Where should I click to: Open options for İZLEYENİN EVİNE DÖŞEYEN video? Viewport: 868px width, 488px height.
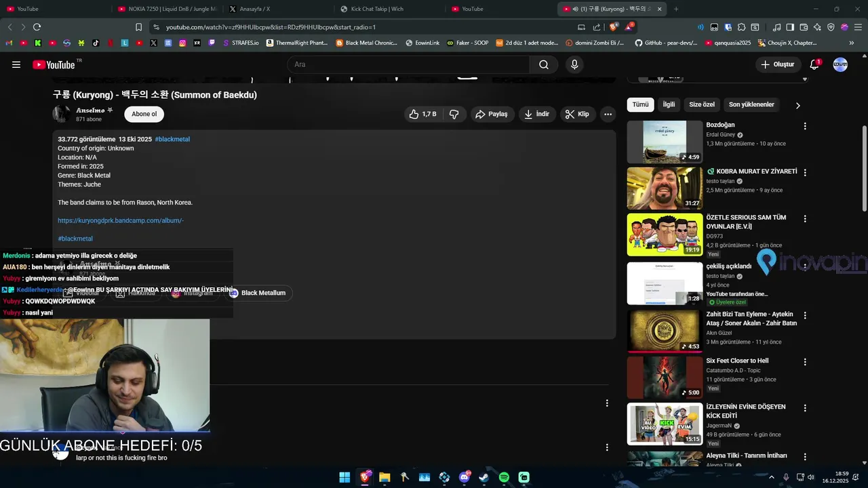click(805, 408)
